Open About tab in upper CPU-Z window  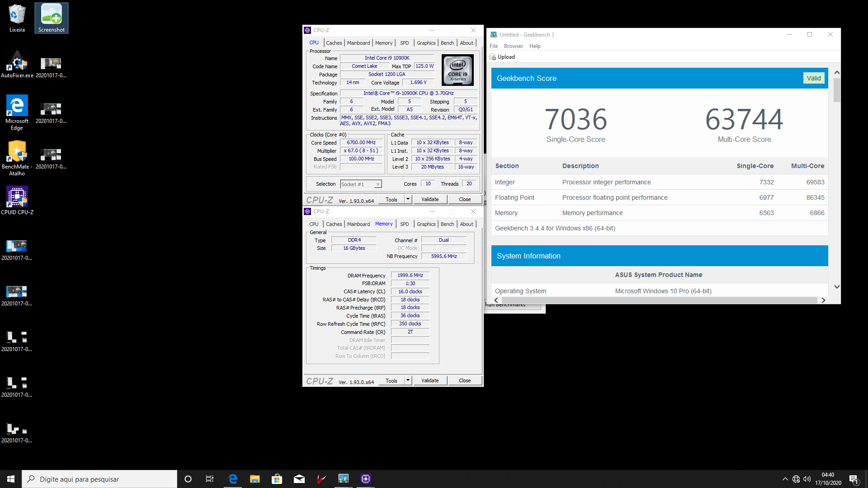(x=467, y=43)
